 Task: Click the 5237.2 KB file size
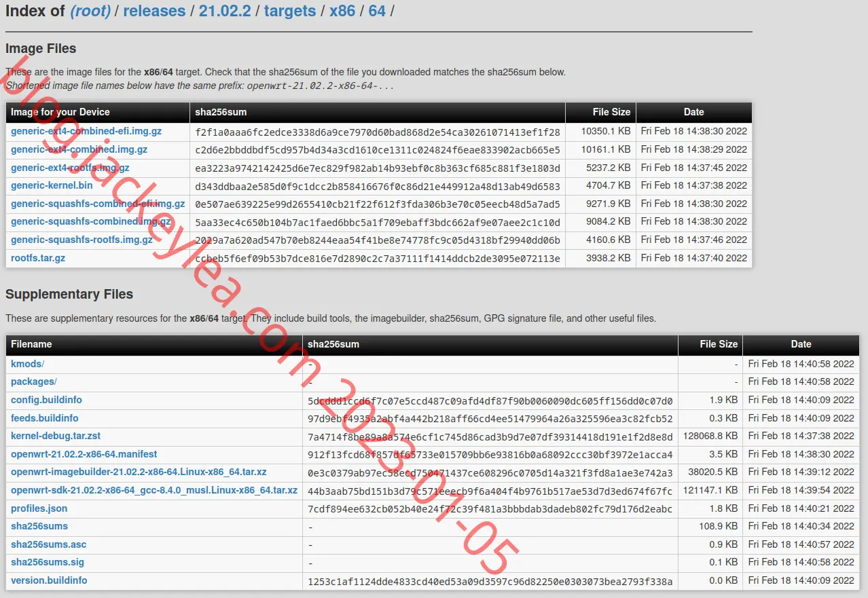pos(609,168)
